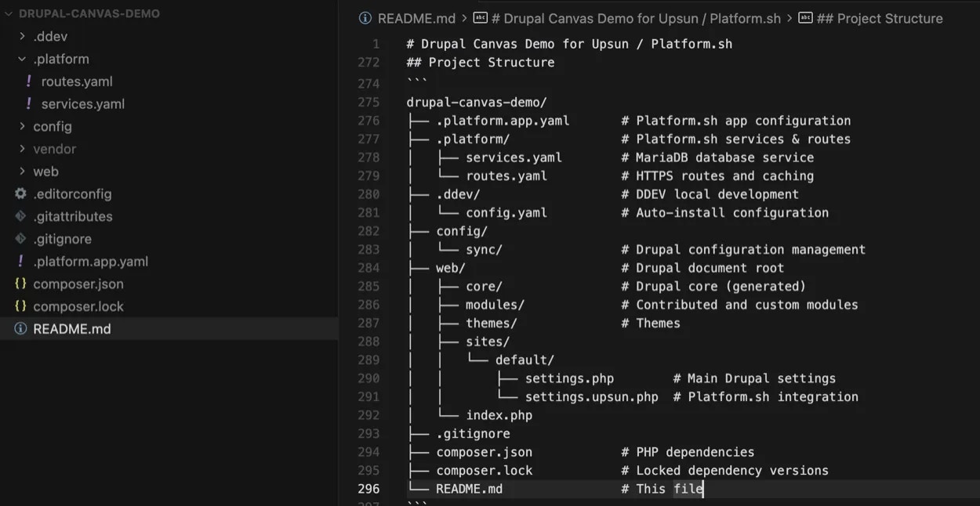The height and width of the screenshot is (506, 980).
Task: Click '# DDEV local development' comment
Action: click(x=710, y=194)
